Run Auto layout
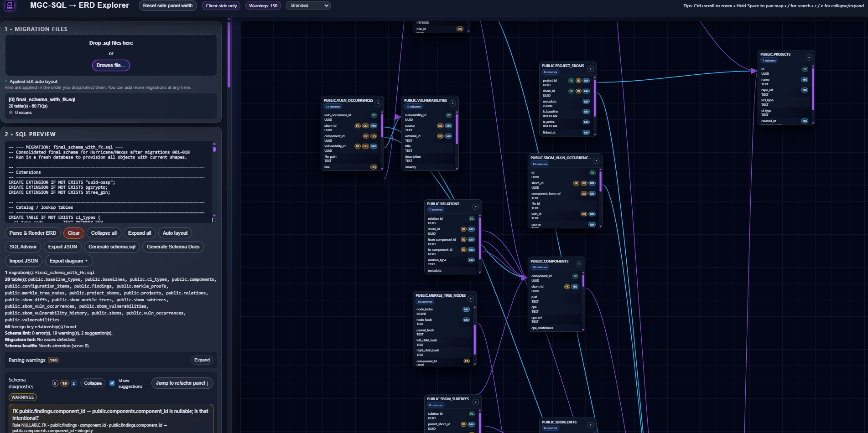Screen dimensions: 868x433 [175, 233]
